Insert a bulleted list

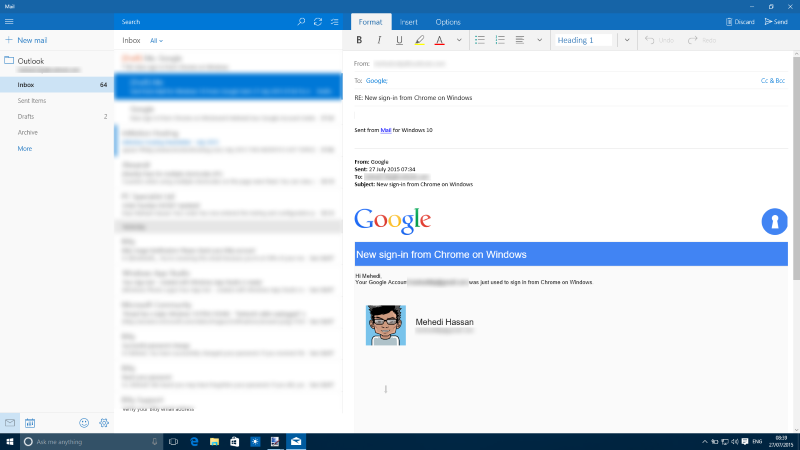tap(480, 40)
